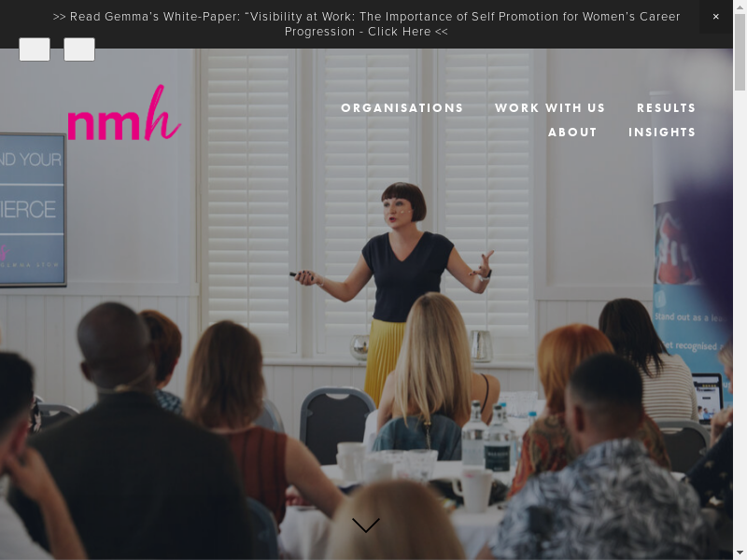Image resolution: width=747 pixels, height=560 pixels.
Task: Click the left blank white button
Action: tap(35, 49)
